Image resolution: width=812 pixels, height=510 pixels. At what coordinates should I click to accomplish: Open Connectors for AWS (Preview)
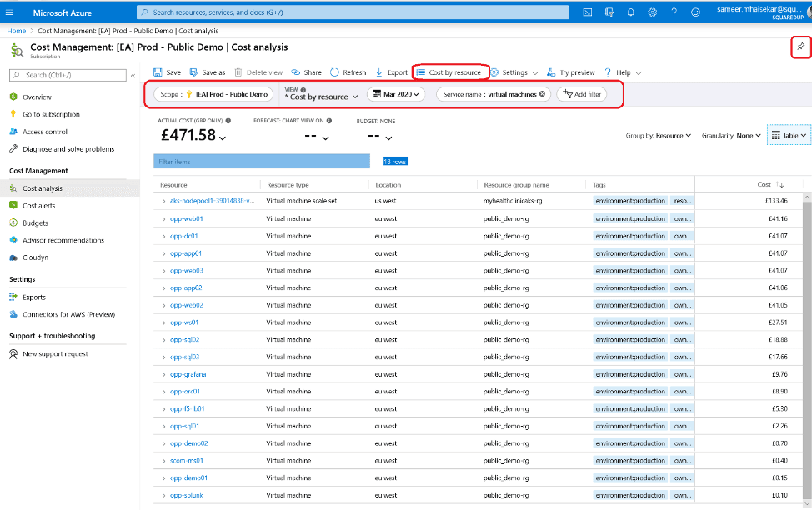[x=68, y=314]
